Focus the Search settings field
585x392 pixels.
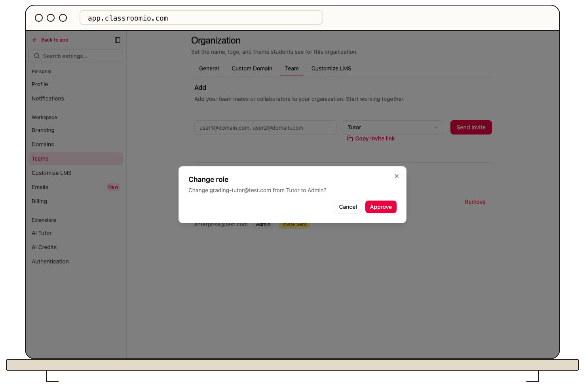point(76,56)
